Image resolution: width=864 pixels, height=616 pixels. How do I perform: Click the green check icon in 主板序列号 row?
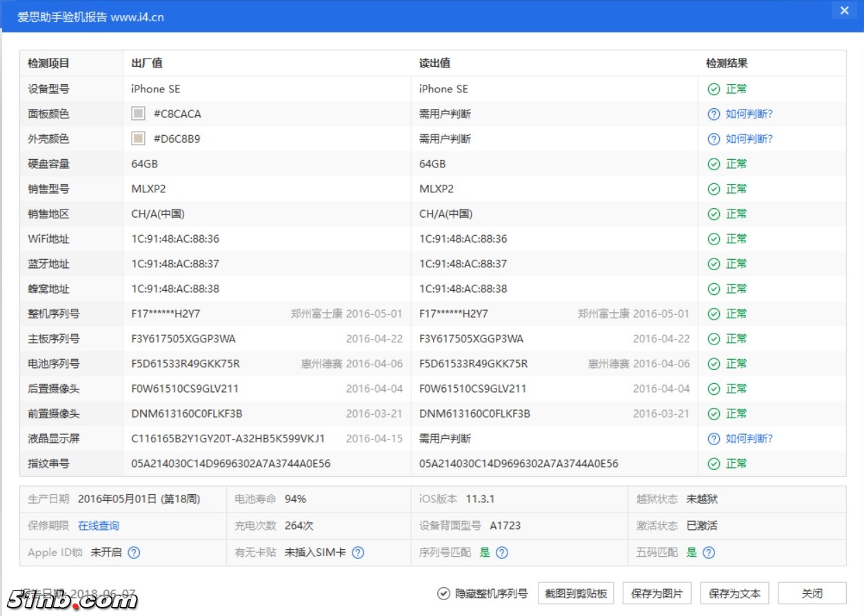tap(714, 339)
